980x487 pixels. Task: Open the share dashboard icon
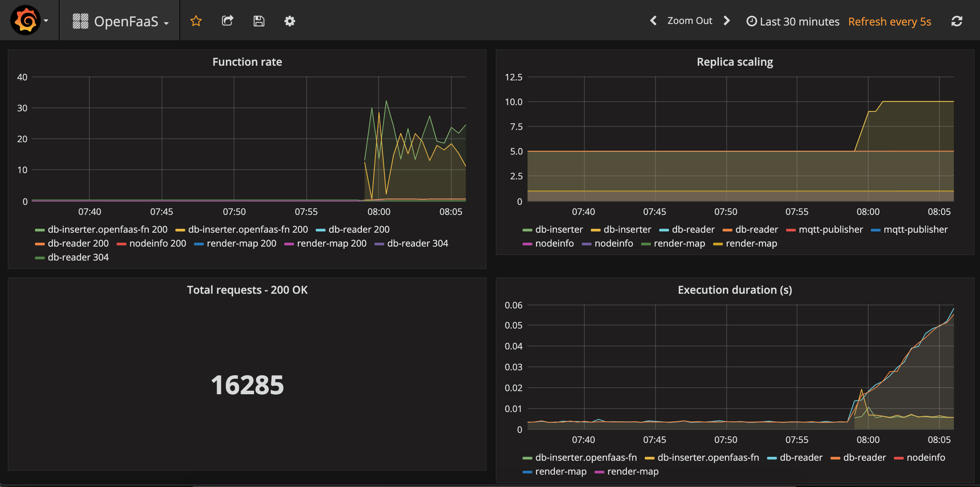point(227,21)
